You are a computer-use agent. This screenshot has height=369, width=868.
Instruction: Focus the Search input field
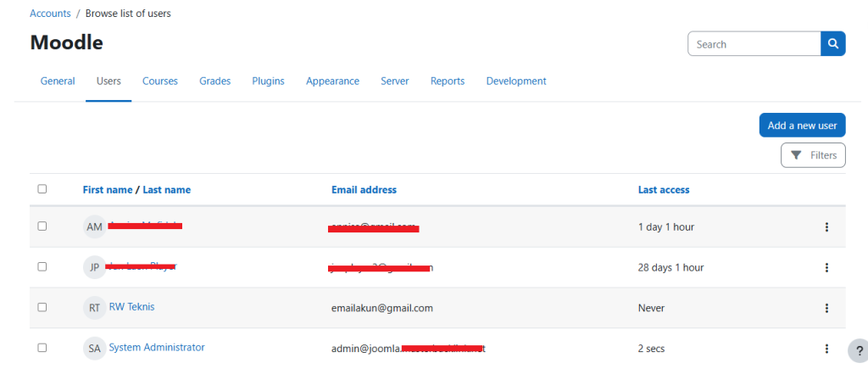754,44
